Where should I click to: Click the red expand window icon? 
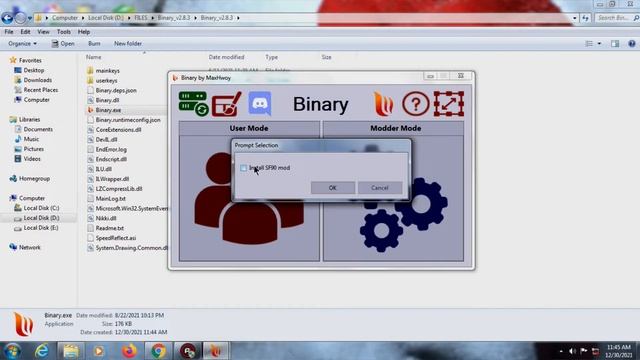coord(449,104)
